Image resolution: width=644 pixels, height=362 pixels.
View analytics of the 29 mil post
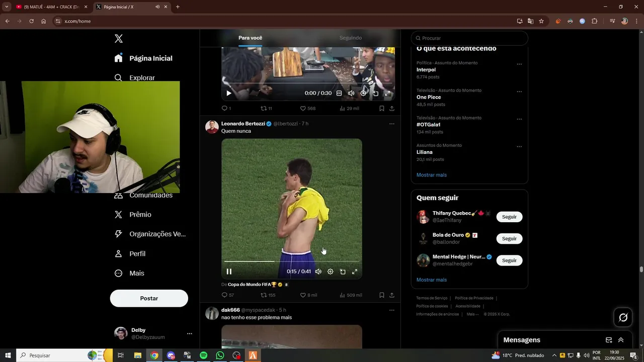[x=349, y=109]
